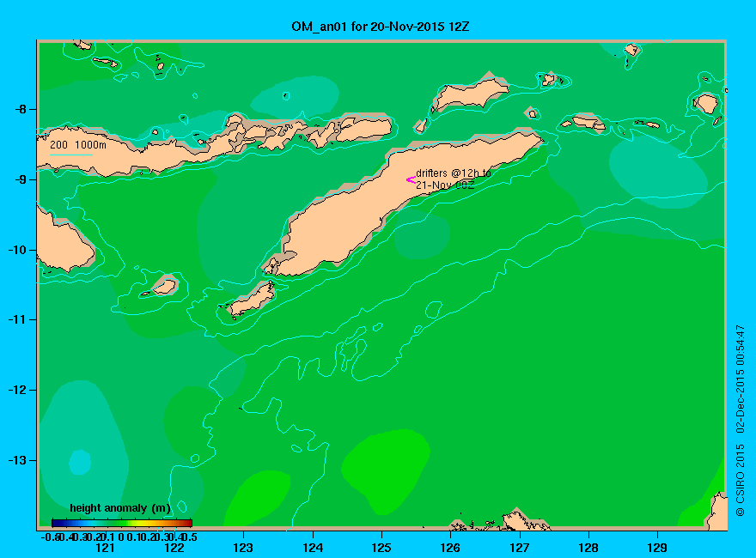The image size is (756, 558).
Task: Click the -10 latitude axis label
Action: [17, 250]
